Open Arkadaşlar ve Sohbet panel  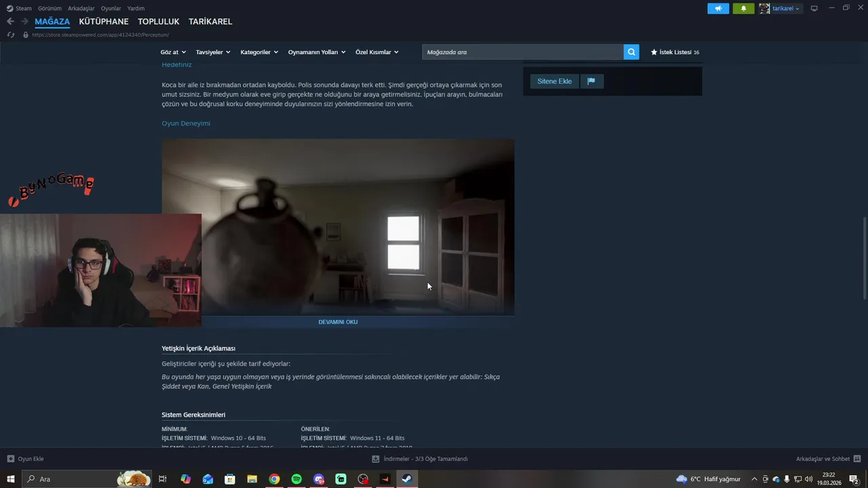[828, 459]
